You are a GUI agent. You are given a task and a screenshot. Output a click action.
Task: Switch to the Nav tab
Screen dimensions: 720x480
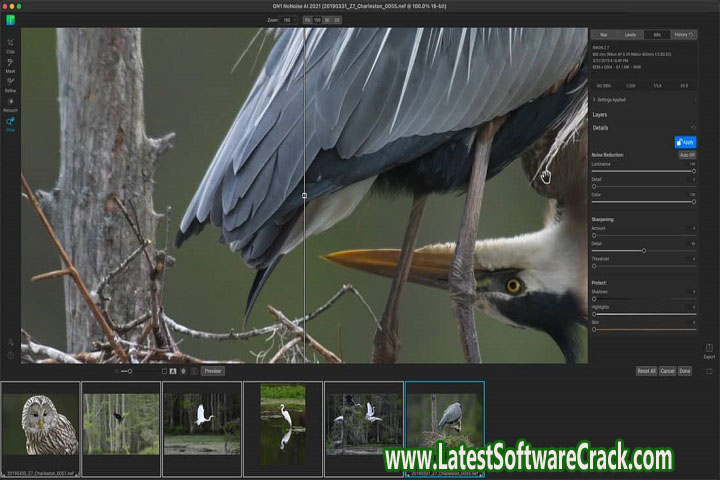coord(604,35)
